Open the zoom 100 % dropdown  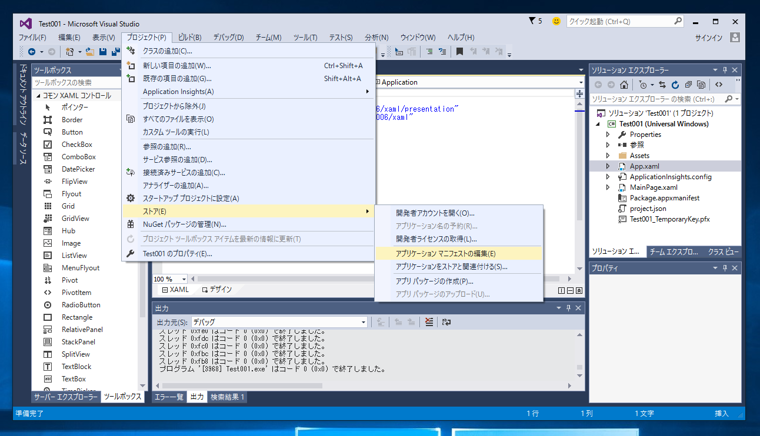[x=184, y=279]
